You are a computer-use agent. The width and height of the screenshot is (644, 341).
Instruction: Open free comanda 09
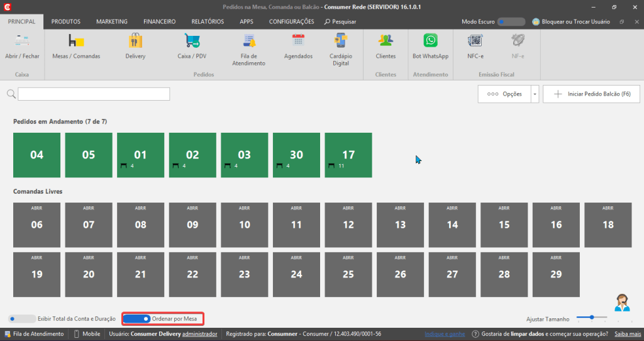(x=192, y=225)
